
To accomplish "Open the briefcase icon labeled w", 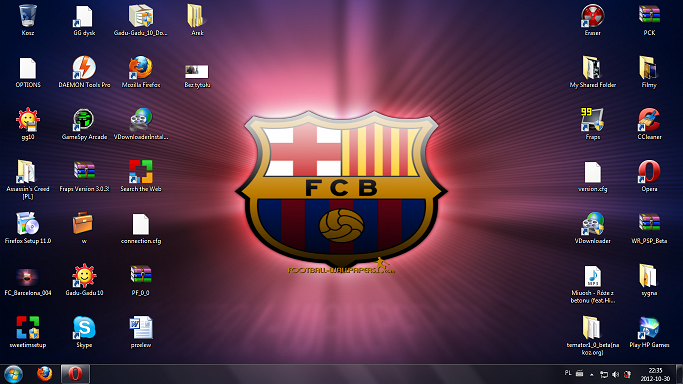I will tap(83, 224).
